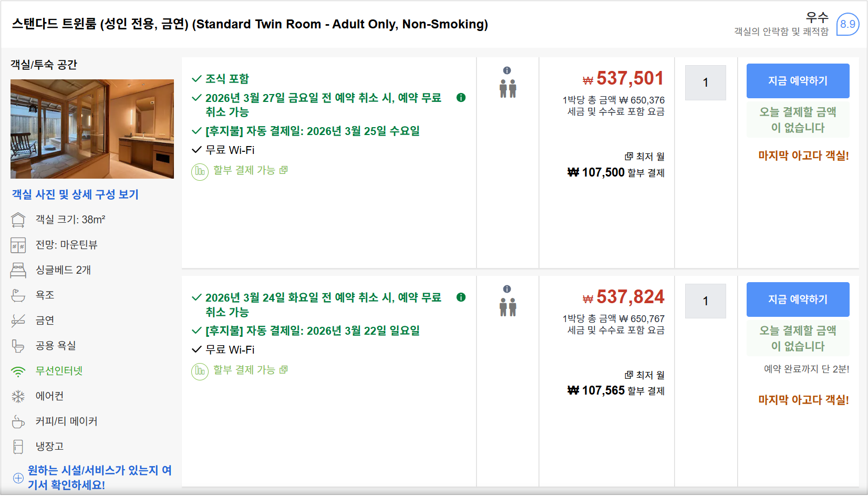Click 최저 월 external link in first offer
Image resolution: width=868 pixels, height=496 pixels.
[645, 157]
